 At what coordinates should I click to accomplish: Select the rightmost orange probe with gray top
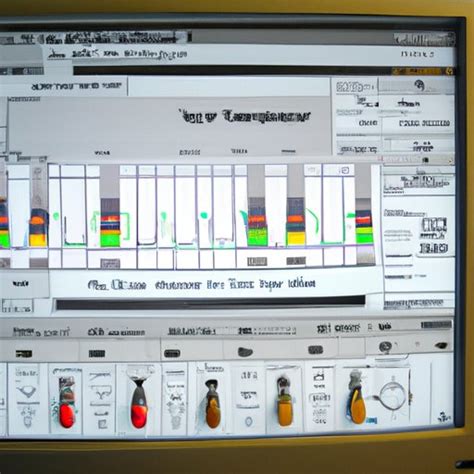[x=357, y=397]
